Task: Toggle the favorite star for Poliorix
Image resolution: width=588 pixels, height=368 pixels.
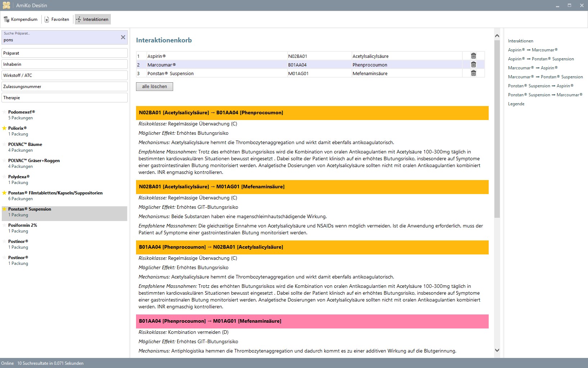Action: [5, 128]
